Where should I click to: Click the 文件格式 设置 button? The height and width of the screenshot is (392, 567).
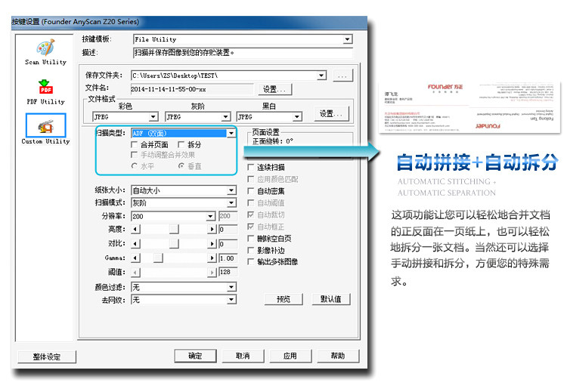pyautogui.click(x=331, y=113)
